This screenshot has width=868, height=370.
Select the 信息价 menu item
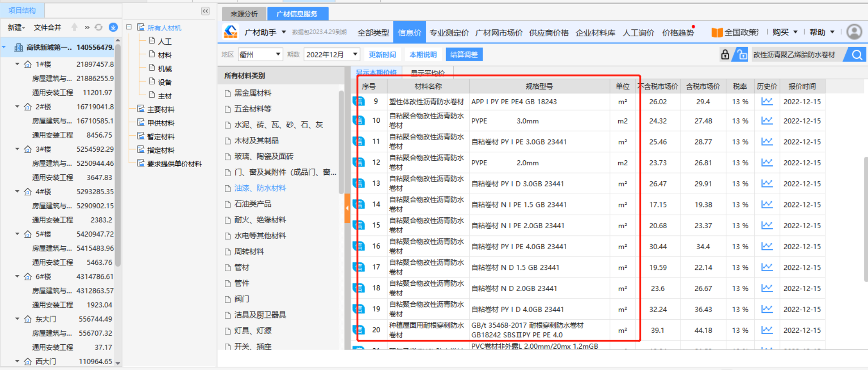click(409, 33)
